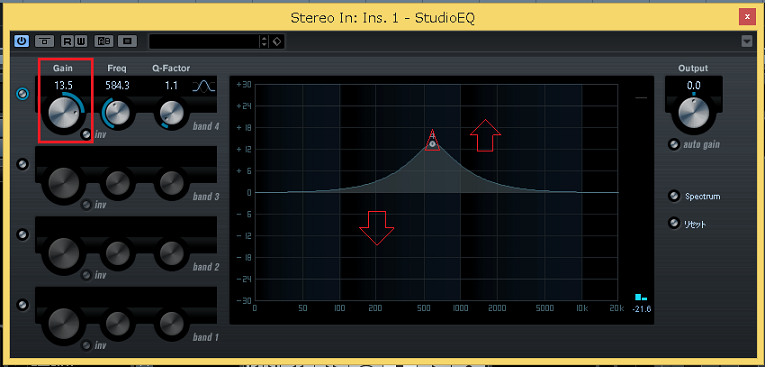Click the リセット (reset) button

[x=674, y=224]
